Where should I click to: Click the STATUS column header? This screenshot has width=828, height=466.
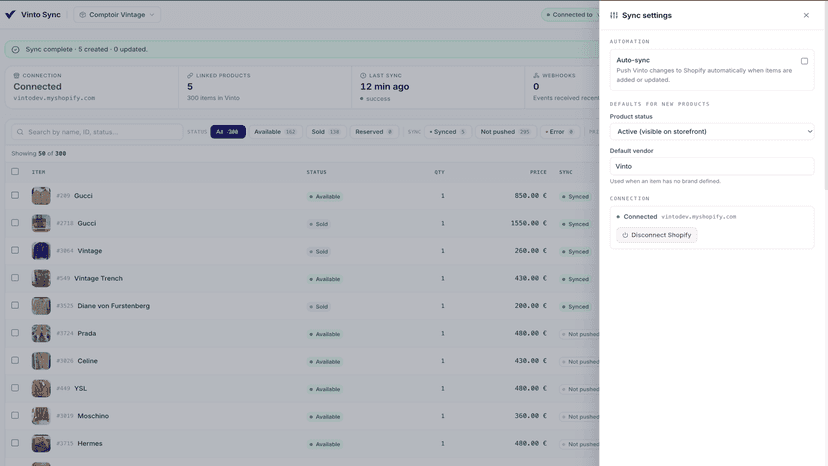[316, 172]
